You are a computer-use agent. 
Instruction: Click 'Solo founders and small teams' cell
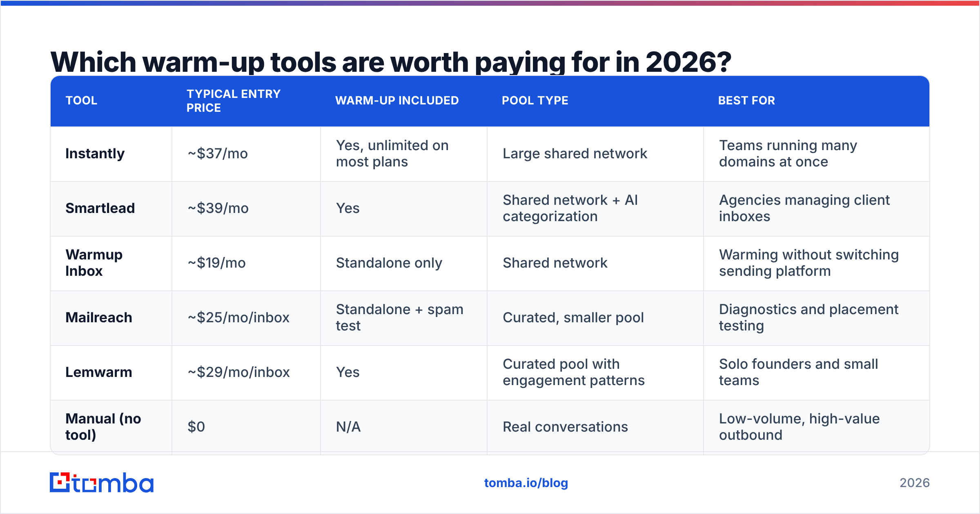point(816,372)
